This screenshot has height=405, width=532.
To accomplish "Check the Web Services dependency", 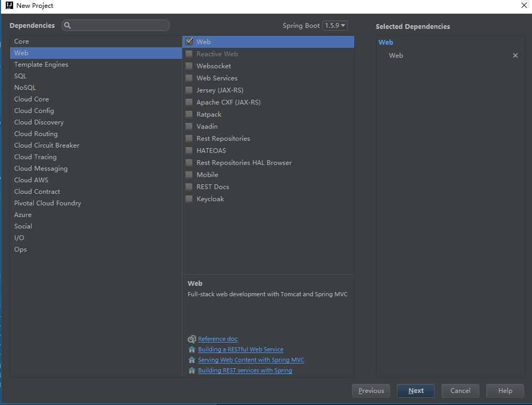I will (x=189, y=78).
